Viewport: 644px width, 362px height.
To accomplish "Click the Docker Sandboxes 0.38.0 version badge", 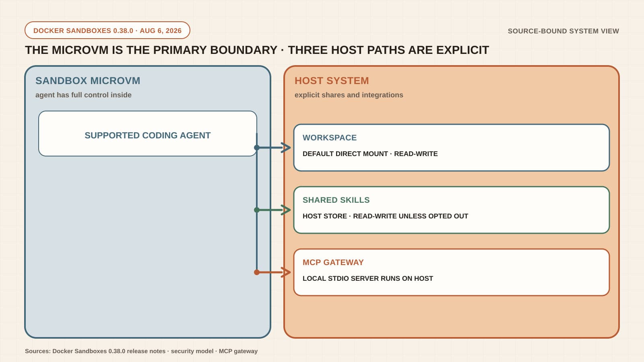I will (x=107, y=30).
